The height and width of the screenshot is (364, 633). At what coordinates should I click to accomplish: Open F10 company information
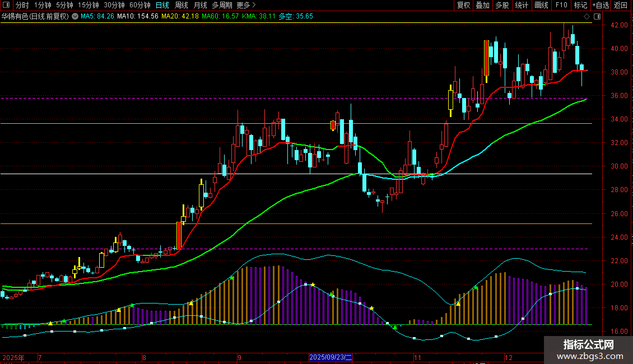tap(561, 5)
